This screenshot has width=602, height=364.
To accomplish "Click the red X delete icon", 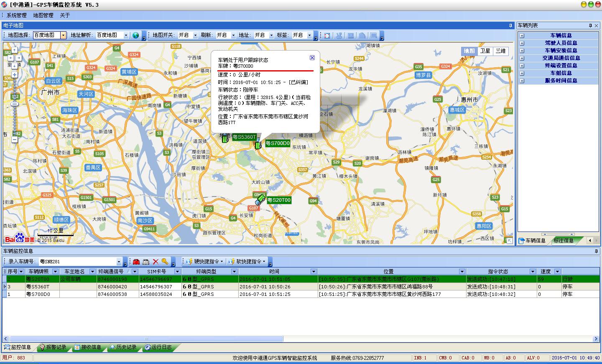I will tap(156, 262).
